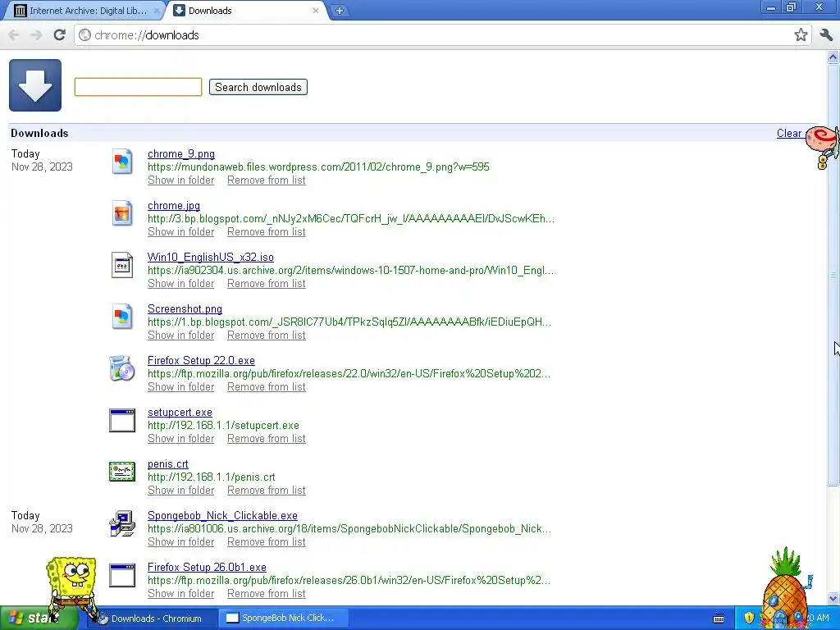Remove chrome.jpg from list
840x630 pixels.
click(267, 232)
